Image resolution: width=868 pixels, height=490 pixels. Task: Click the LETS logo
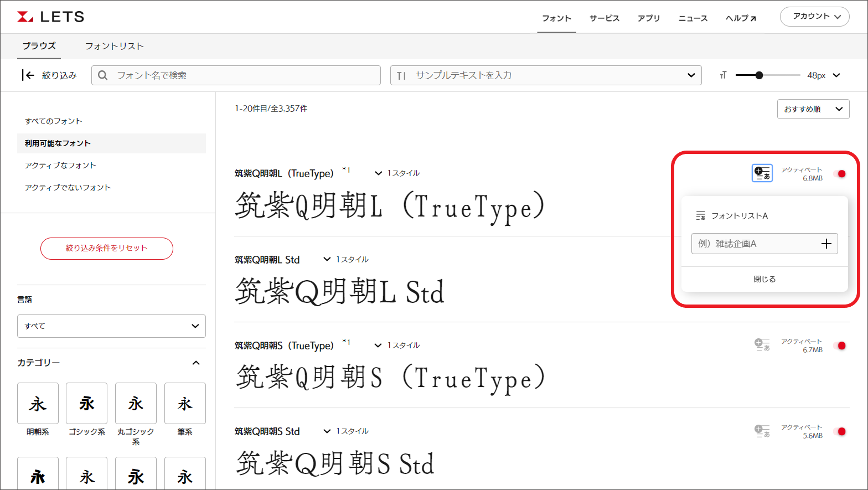click(x=50, y=17)
